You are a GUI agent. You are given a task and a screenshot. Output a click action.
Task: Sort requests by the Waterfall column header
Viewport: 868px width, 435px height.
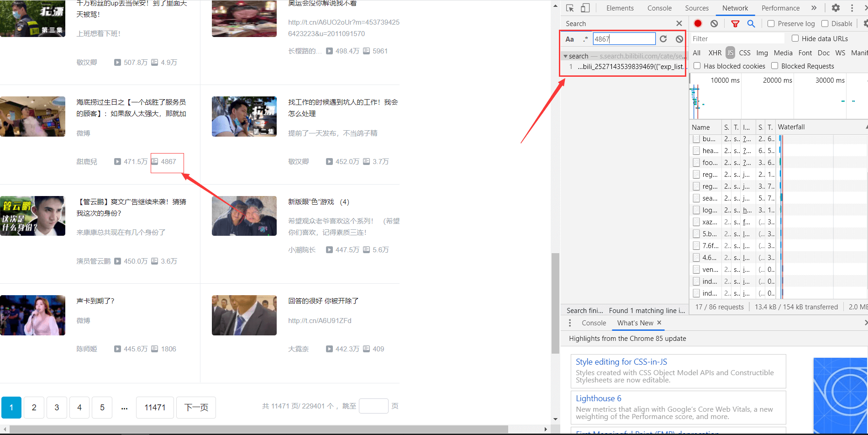821,127
